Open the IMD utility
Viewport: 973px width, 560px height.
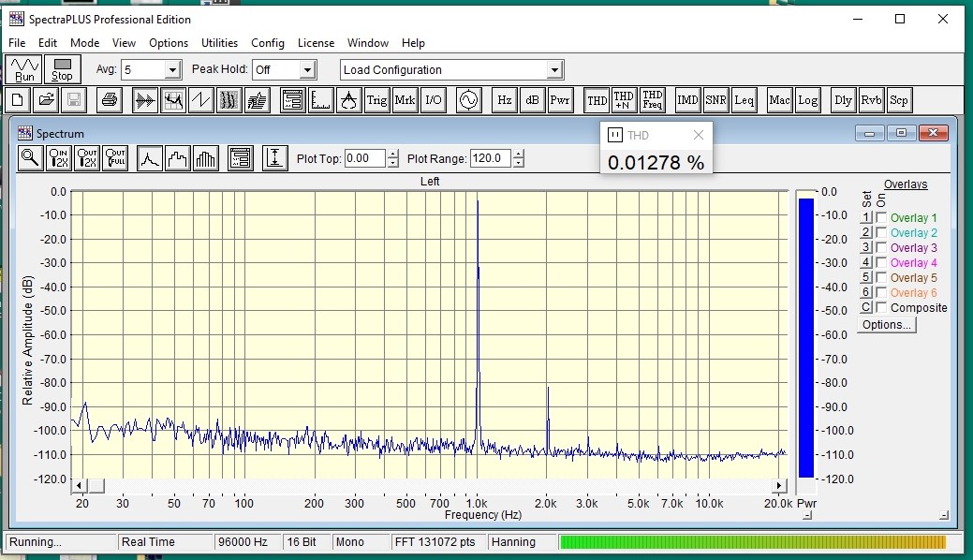687,100
